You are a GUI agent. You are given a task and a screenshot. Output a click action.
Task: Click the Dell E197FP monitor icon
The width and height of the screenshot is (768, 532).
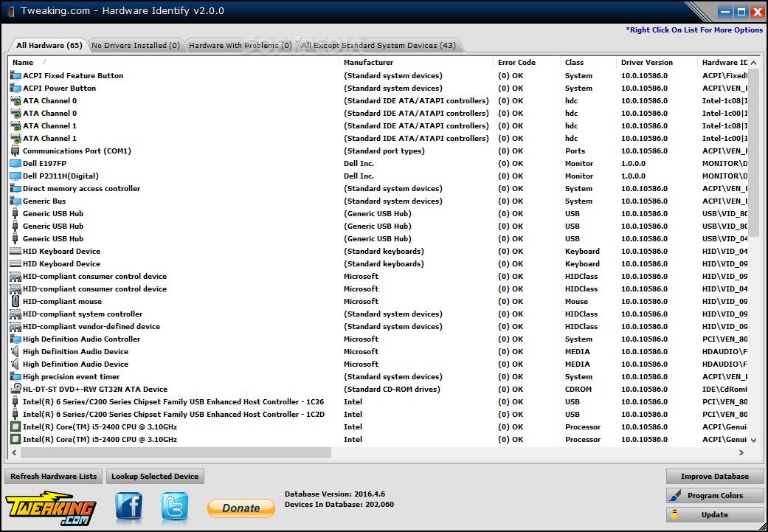coord(15,164)
